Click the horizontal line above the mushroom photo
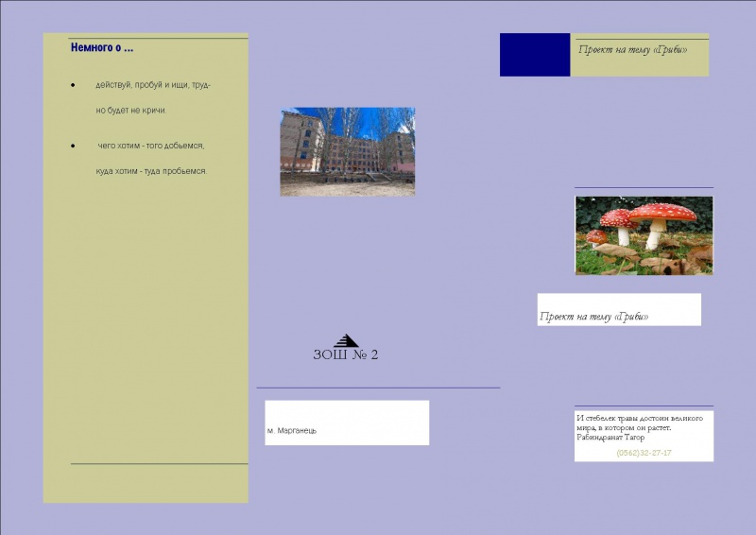 coord(644,187)
